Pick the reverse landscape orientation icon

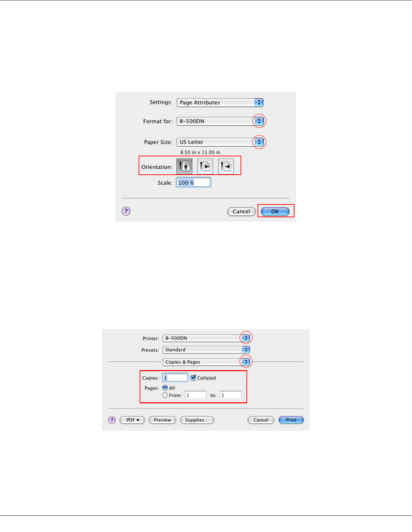[x=226, y=166]
